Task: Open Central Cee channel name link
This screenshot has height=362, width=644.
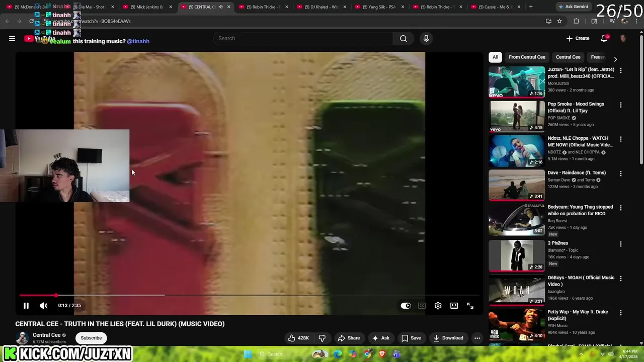Action: [46, 335]
